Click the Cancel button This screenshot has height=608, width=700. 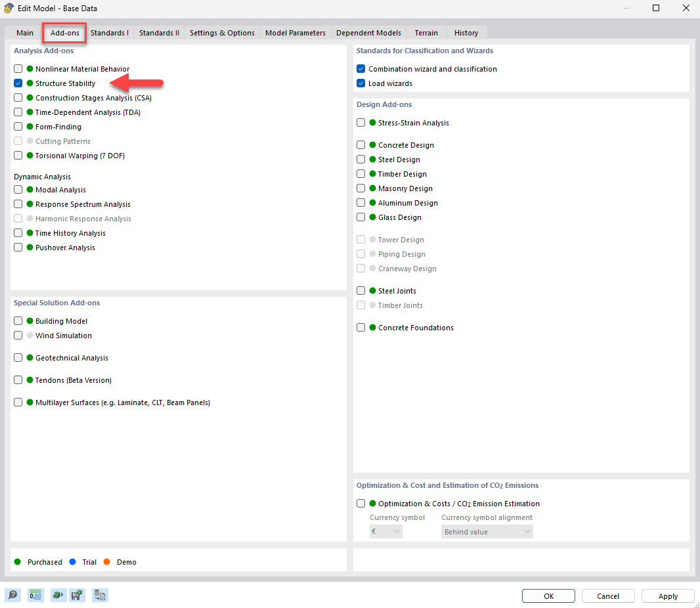pos(608,596)
